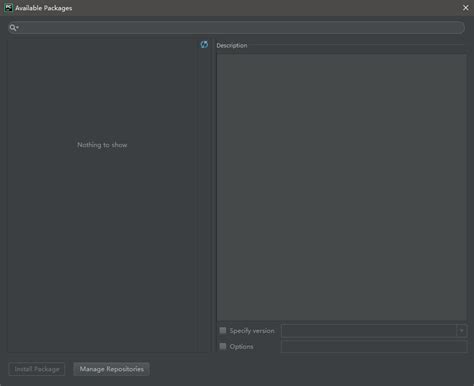The width and height of the screenshot is (474, 386).
Task: Tick the Options checkbox
Action: [223, 346]
